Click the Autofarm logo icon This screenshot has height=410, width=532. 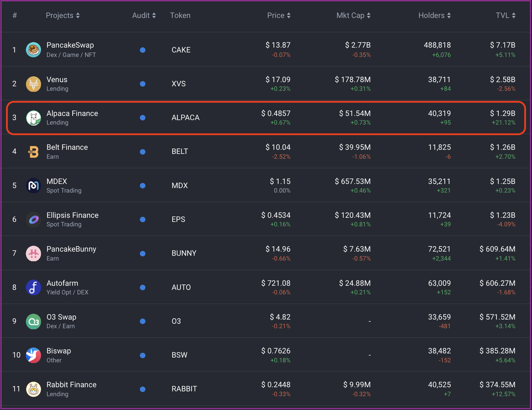tap(33, 288)
